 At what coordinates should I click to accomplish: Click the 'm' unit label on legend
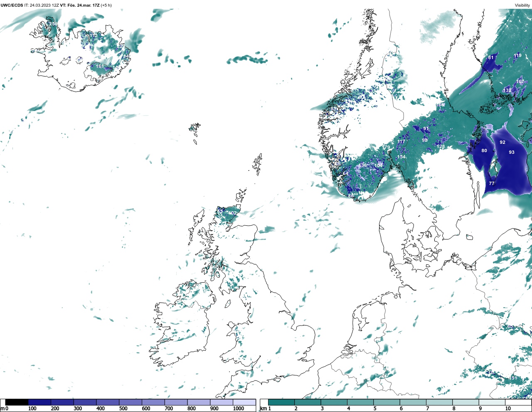tap(2, 409)
